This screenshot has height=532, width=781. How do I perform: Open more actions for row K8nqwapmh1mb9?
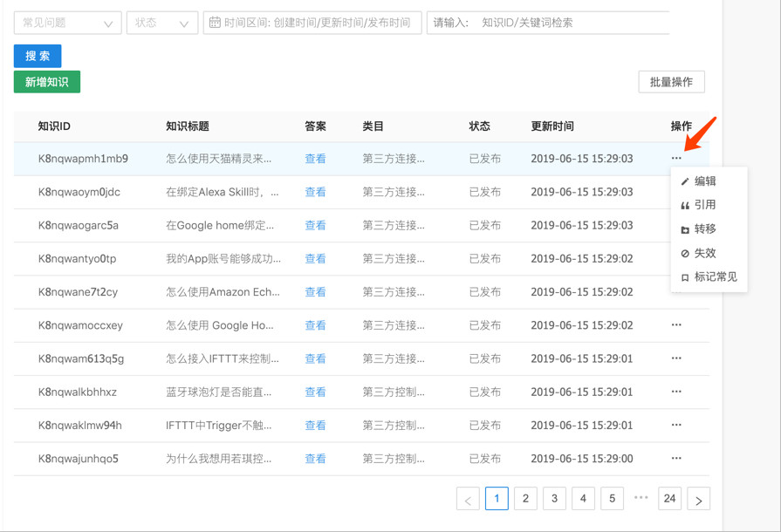point(676,158)
